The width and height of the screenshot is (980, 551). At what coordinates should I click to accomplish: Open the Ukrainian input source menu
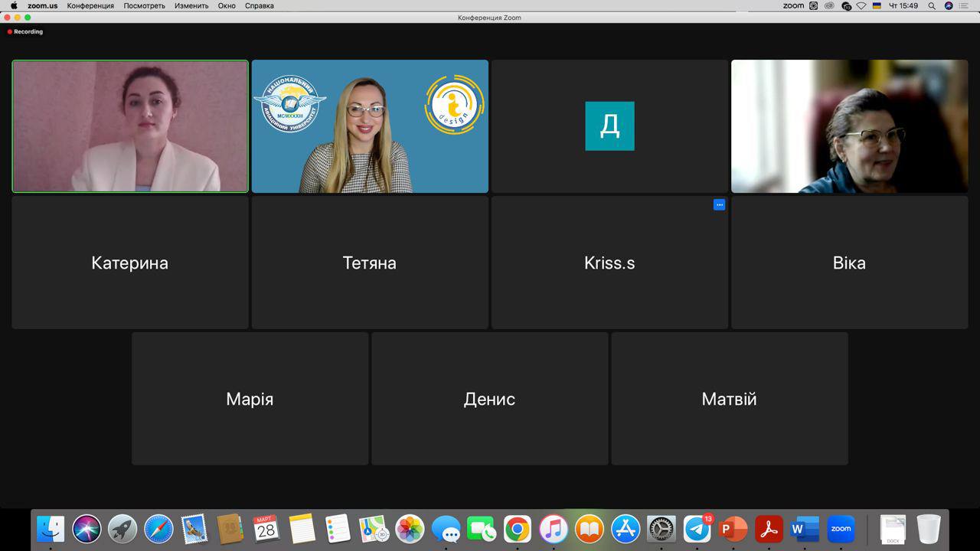pos(877,6)
